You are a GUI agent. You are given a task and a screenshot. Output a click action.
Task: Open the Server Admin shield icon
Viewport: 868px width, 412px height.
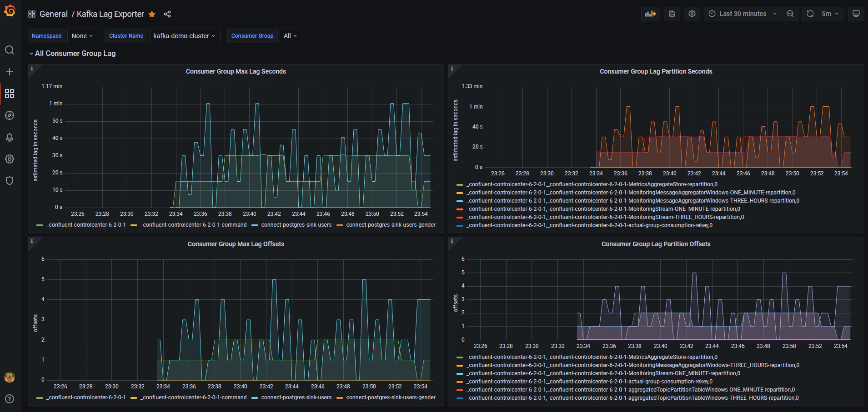[10, 181]
